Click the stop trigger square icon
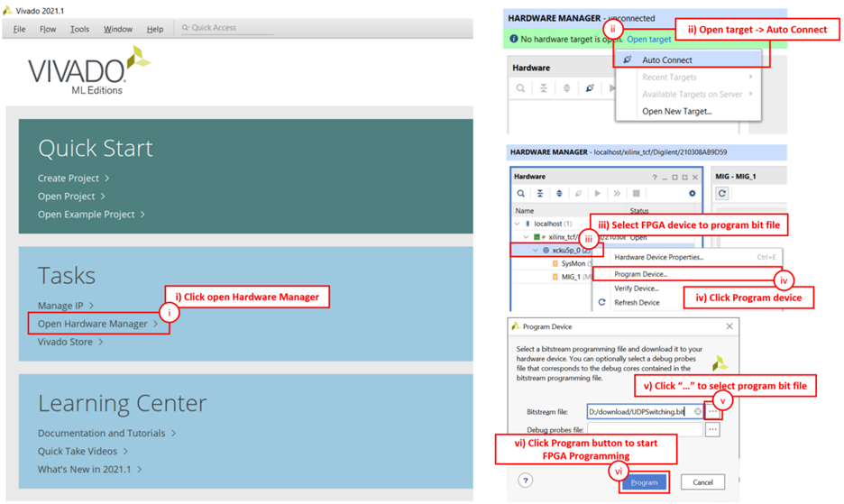The image size is (844, 504). (637, 193)
